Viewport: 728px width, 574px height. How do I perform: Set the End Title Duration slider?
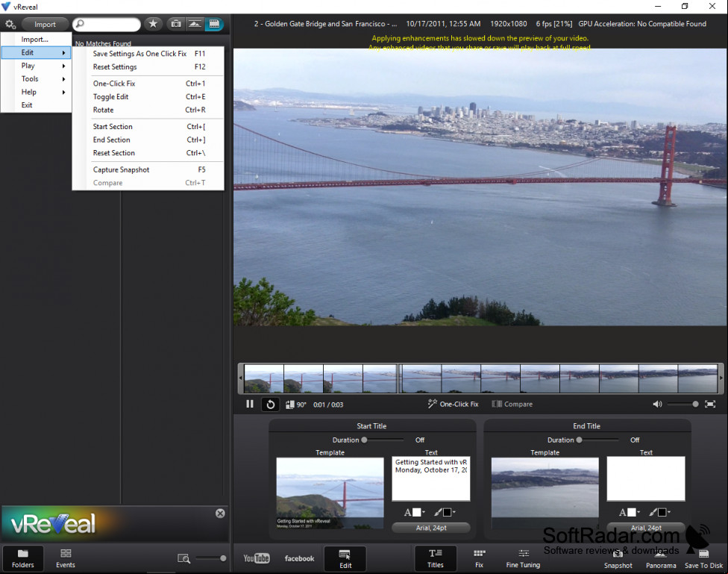598,440
